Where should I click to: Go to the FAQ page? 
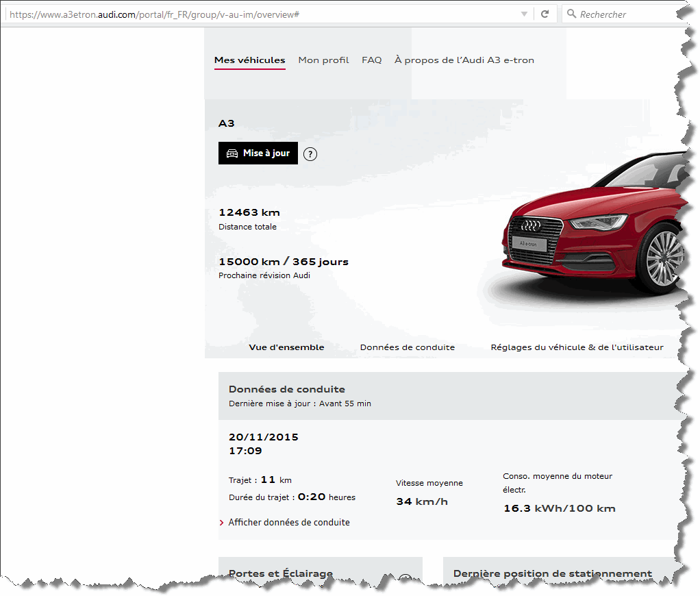371,60
